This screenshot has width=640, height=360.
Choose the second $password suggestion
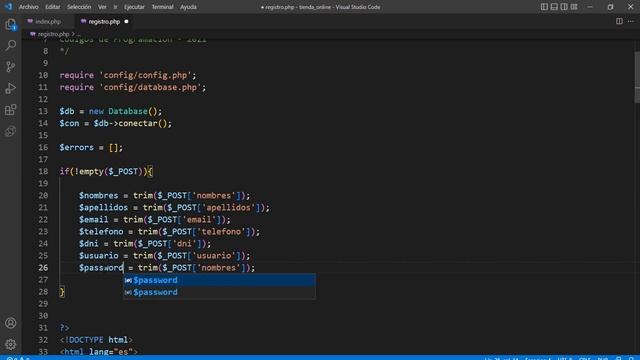click(x=219, y=292)
